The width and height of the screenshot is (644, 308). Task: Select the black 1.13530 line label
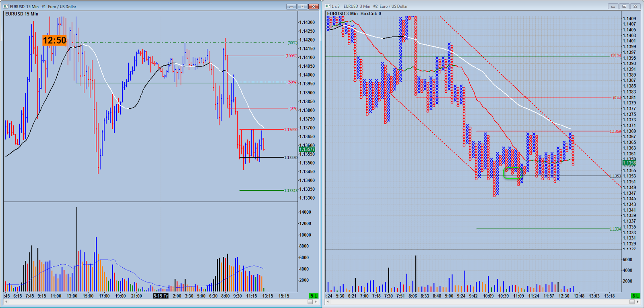click(x=291, y=158)
